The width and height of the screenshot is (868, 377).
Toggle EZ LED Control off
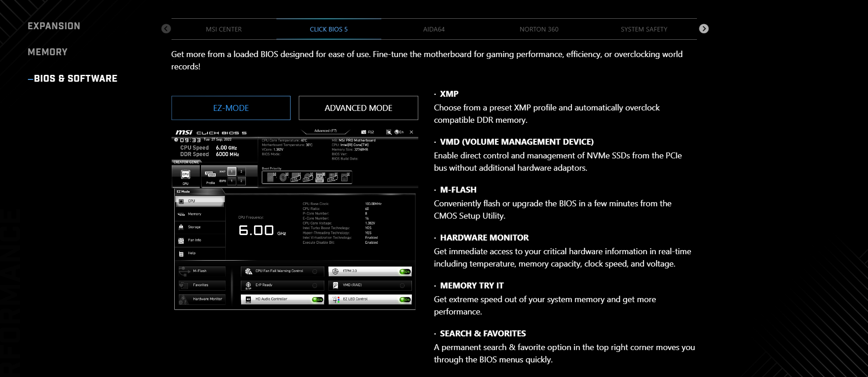405,300
